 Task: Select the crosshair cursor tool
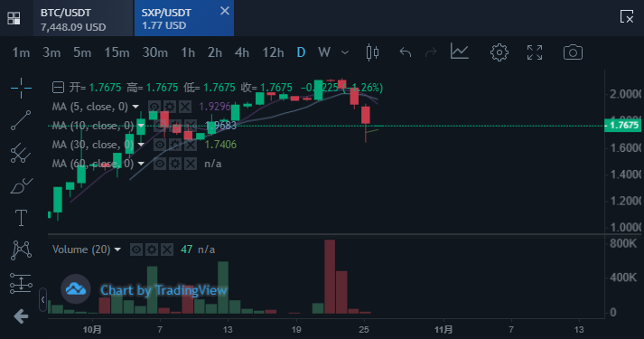21,88
